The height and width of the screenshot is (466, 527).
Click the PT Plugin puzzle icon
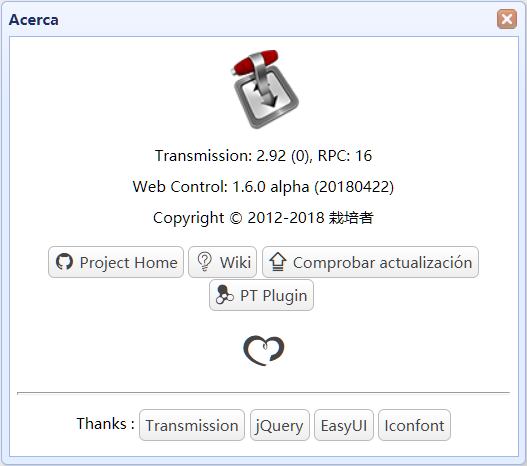pyautogui.click(x=224, y=295)
